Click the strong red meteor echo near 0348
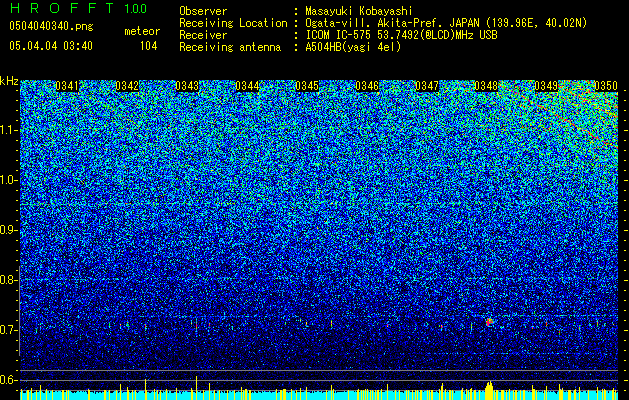This screenshot has height=400, width=629. [x=489, y=322]
